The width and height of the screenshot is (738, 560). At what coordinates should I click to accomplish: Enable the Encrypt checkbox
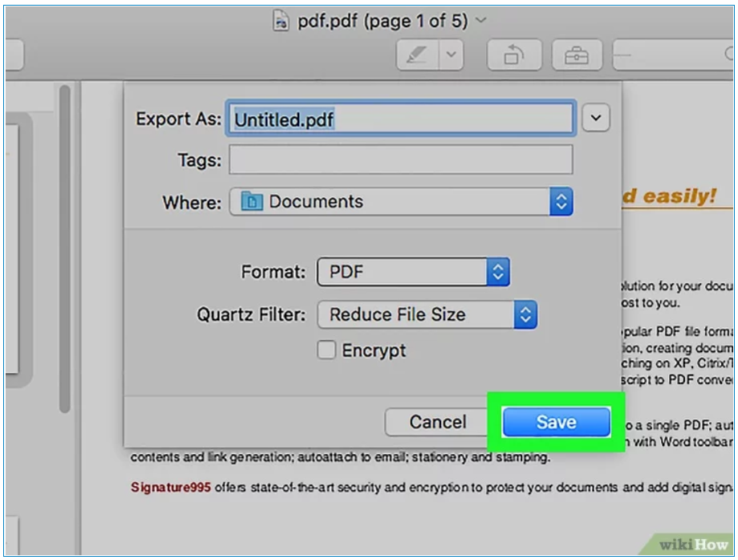pos(326,350)
